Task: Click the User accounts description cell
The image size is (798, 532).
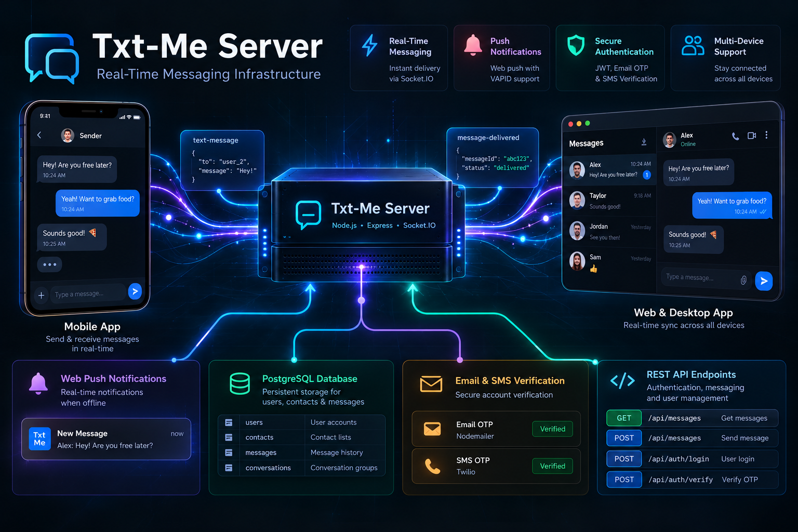Action: 334,422
